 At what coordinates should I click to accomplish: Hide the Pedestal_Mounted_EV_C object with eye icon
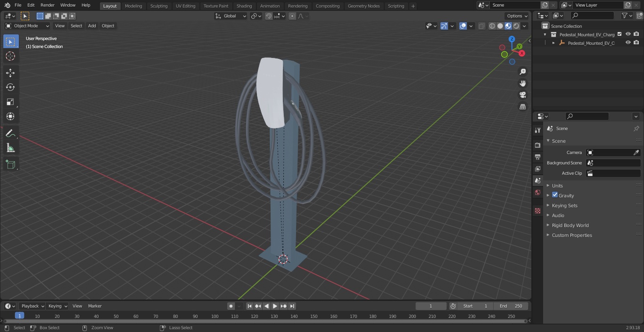[x=628, y=43]
